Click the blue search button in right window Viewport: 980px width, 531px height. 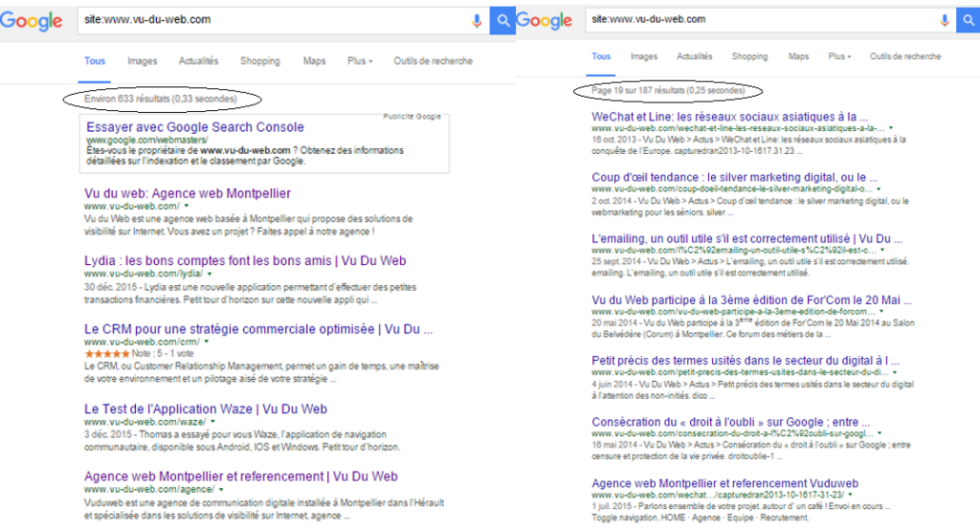pos(968,20)
